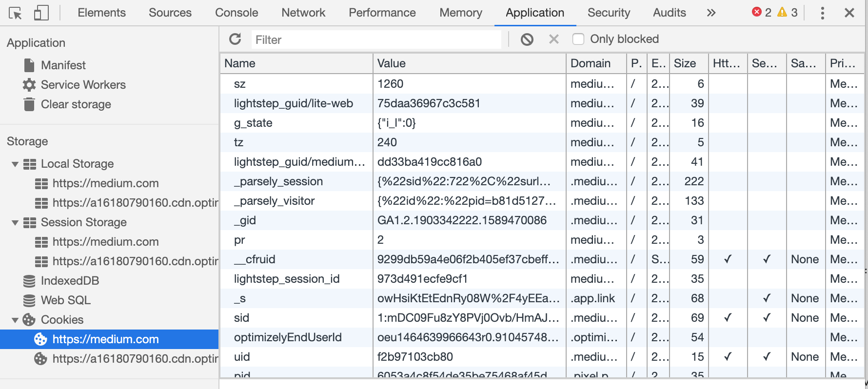Click the red errors count icon
Image resolution: width=868 pixels, height=389 pixels.
pyautogui.click(x=757, y=12)
